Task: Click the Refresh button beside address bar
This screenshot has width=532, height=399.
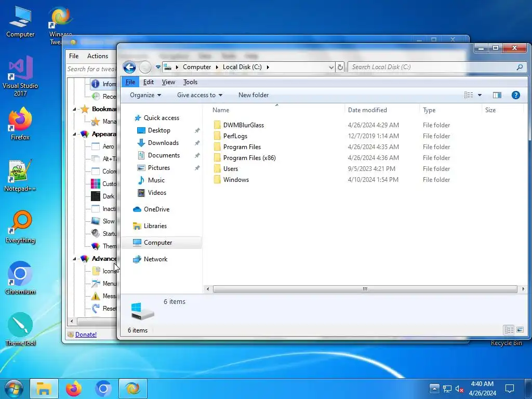Action: click(x=340, y=67)
